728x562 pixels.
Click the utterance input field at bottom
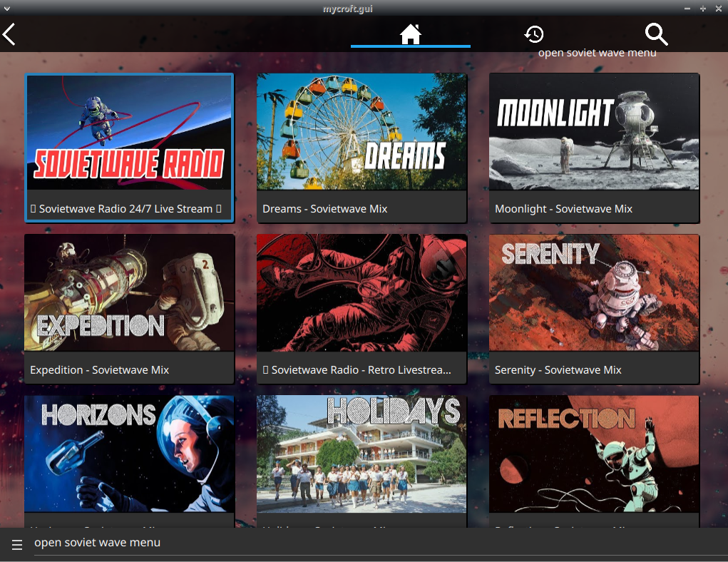coord(380,543)
